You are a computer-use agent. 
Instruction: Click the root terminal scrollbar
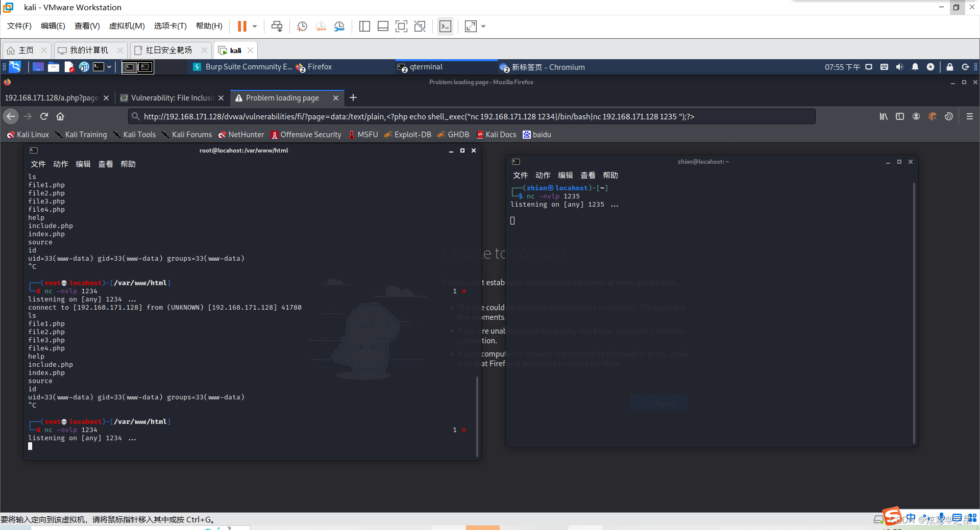click(477, 417)
